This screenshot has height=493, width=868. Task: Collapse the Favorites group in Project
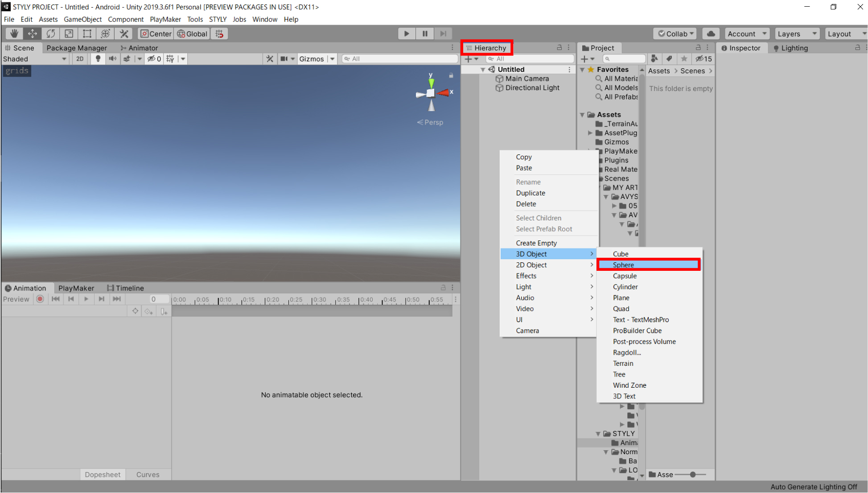[x=582, y=70]
